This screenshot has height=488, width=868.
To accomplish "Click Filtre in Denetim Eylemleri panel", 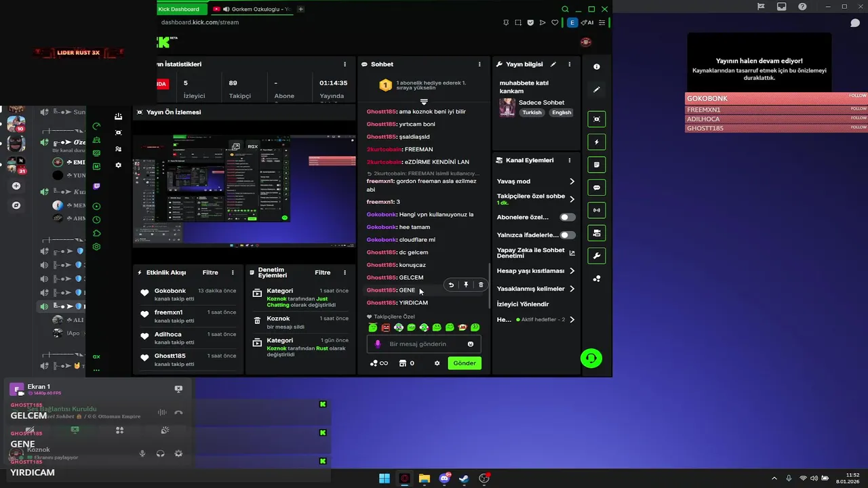I will [x=323, y=272].
